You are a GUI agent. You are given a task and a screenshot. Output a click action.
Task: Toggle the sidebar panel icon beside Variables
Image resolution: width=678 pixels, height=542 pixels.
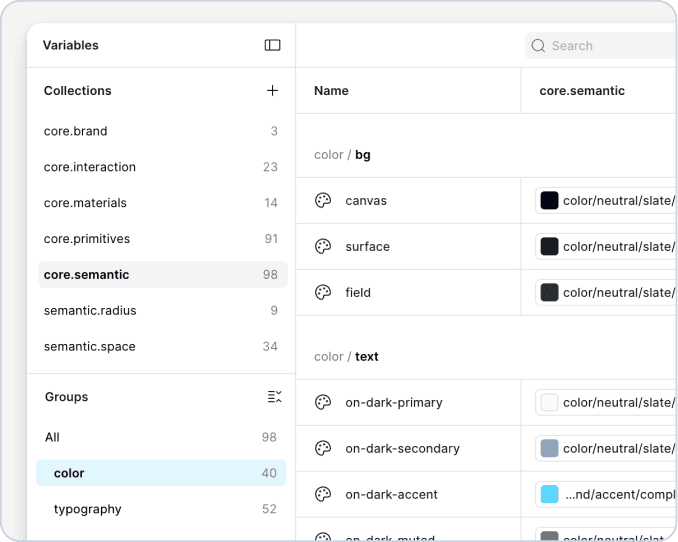click(272, 45)
